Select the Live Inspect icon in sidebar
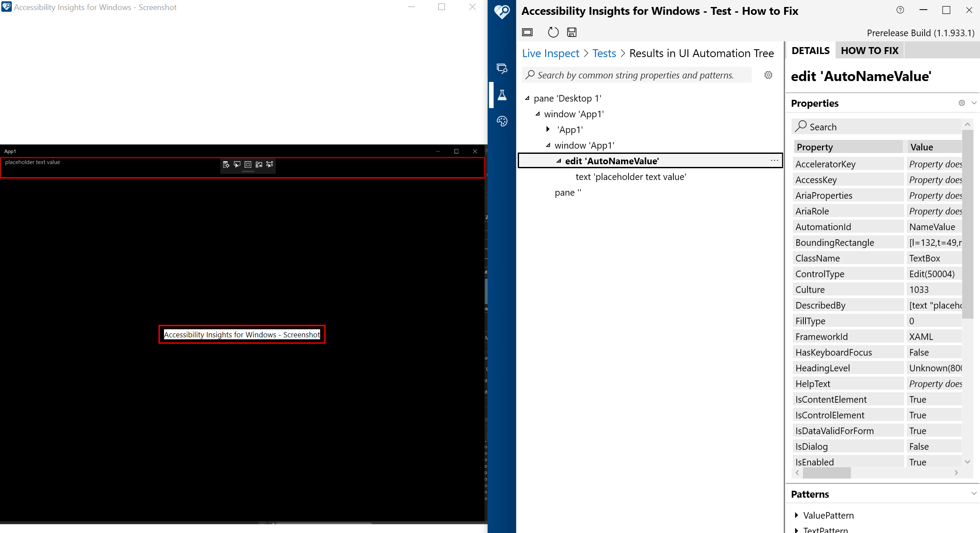This screenshot has width=980, height=533. click(x=502, y=68)
